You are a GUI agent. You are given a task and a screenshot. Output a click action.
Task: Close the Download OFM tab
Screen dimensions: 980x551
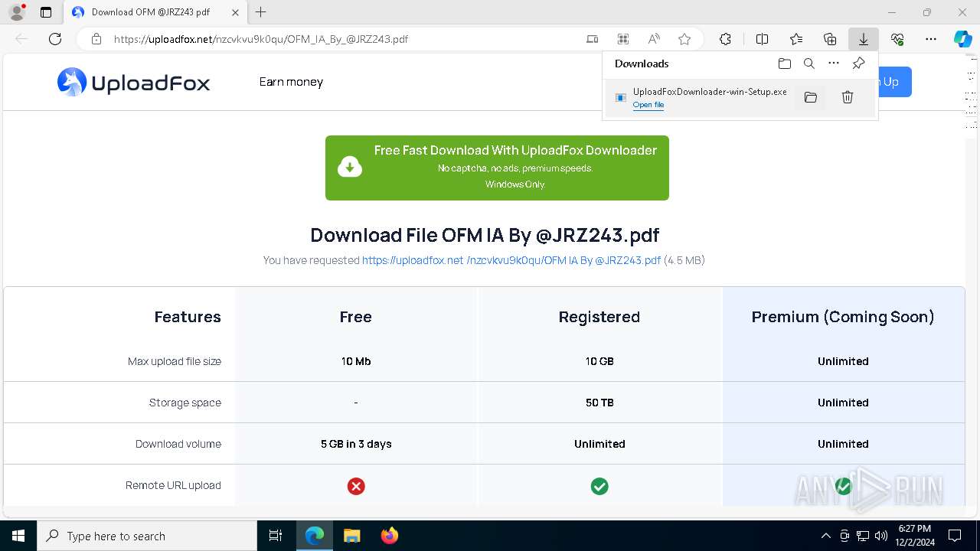point(235,12)
